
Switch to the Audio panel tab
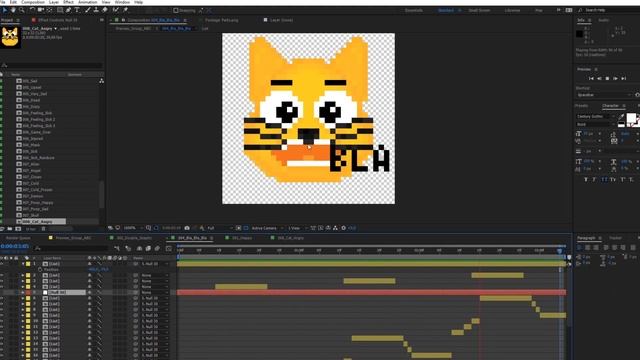(x=603, y=20)
